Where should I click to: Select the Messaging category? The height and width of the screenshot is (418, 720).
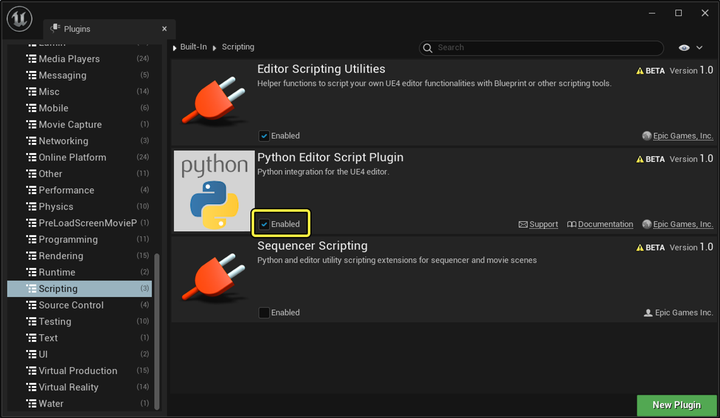pos(79,75)
